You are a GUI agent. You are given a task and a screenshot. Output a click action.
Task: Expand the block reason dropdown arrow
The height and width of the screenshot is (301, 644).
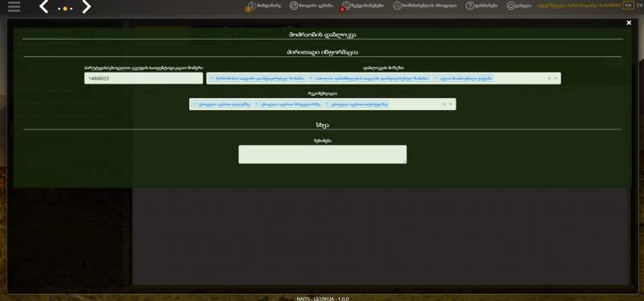point(555,78)
